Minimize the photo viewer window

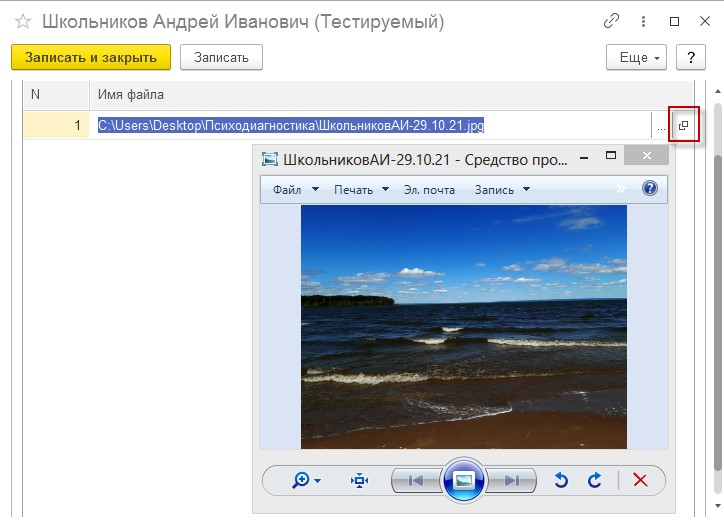(584, 158)
